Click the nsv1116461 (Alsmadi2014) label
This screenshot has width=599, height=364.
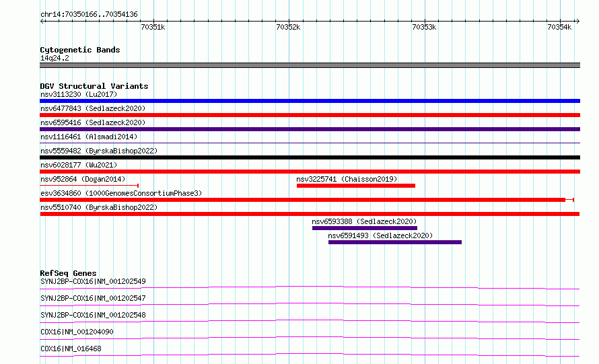(89, 137)
